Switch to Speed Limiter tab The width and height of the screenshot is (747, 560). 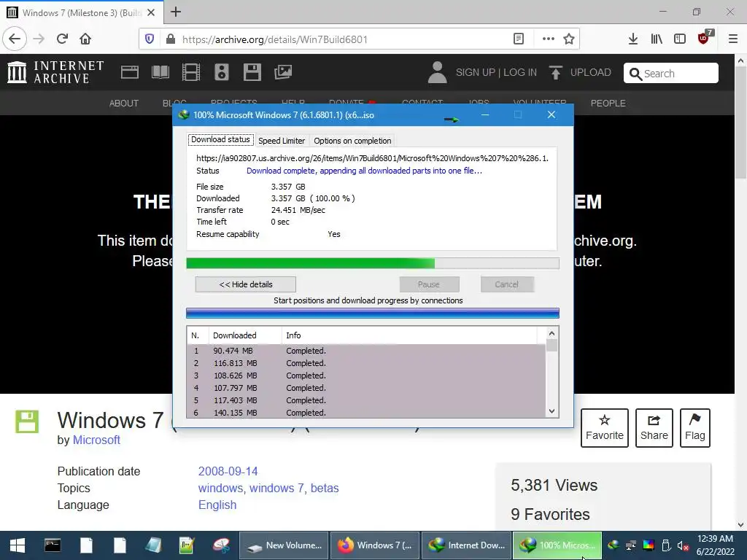pos(282,141)
